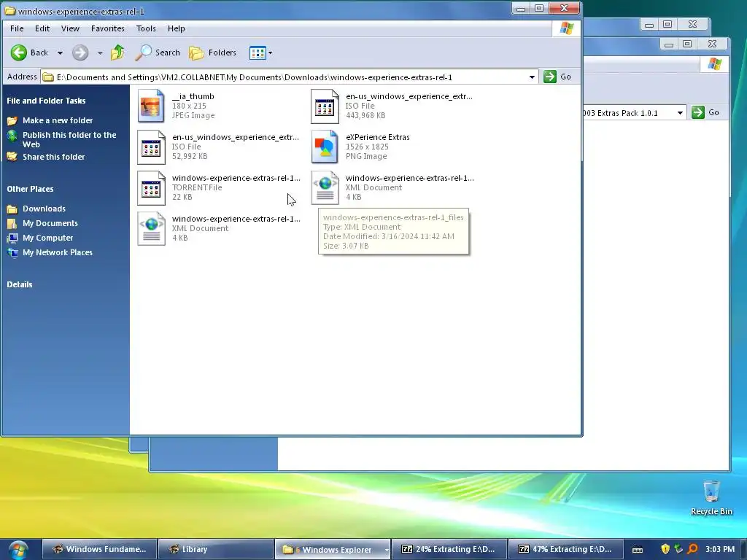Screen dimensions: 747x560
Task: Click the security shield tray icon
Action: [x=665, y=549]
